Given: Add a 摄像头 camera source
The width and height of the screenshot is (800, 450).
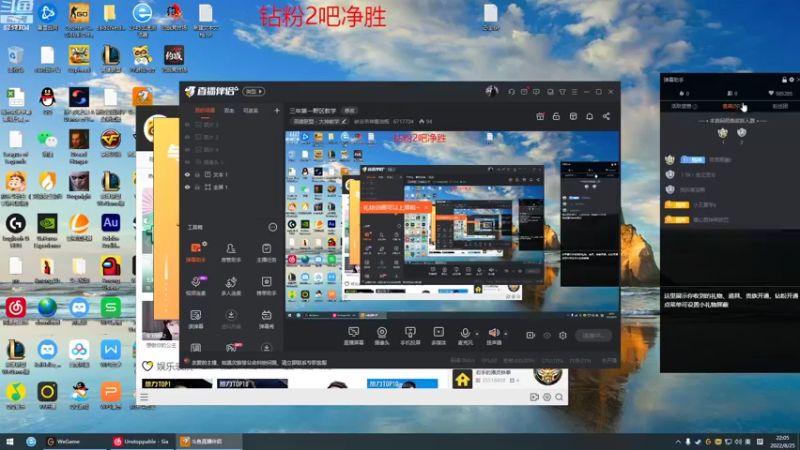Looking at the screenshot, I should [x=382, y=336].
